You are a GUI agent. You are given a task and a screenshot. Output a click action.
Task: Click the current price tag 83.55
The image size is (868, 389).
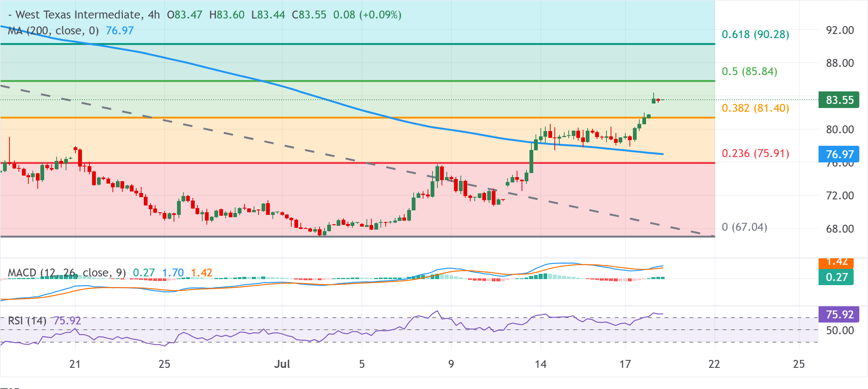click(839, 100)
